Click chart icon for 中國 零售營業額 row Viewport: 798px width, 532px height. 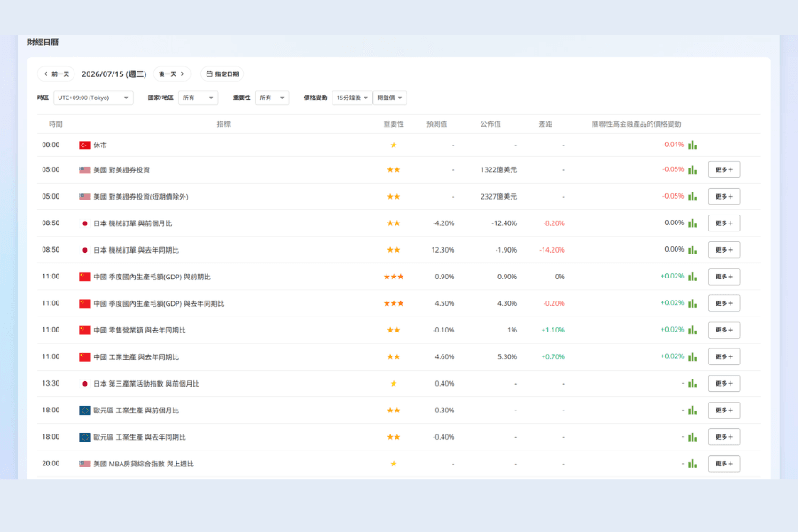pyautogui.click(x=692, y=330)
